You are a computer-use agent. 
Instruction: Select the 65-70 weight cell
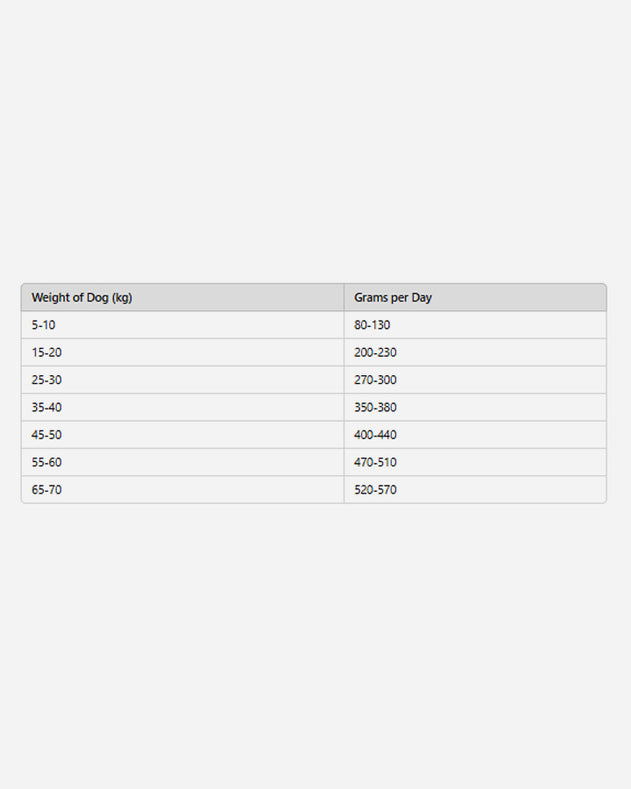(x=47, y=490)
